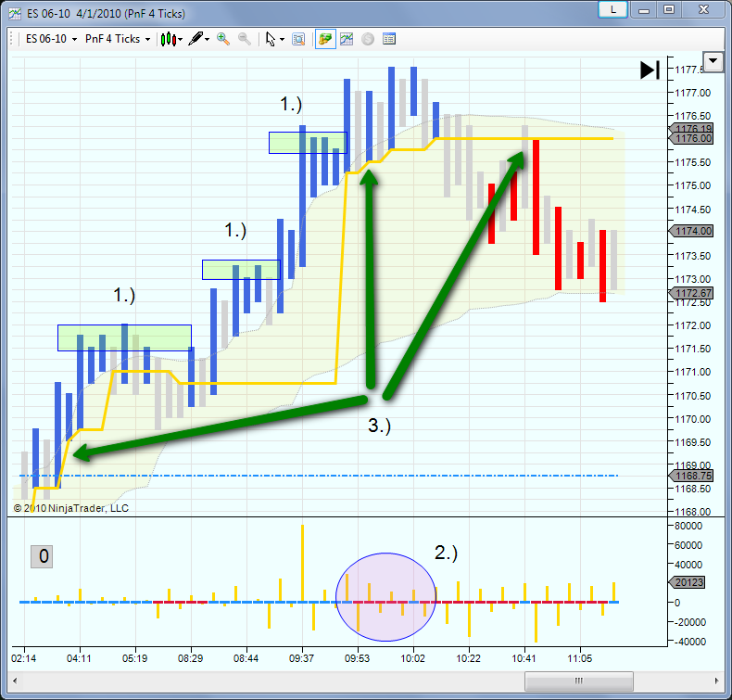Click the 1173.50 price axis label
Image resolution: width=732 pixels, height=700 pixels.
pyautogui.click(x=693, y=256)
